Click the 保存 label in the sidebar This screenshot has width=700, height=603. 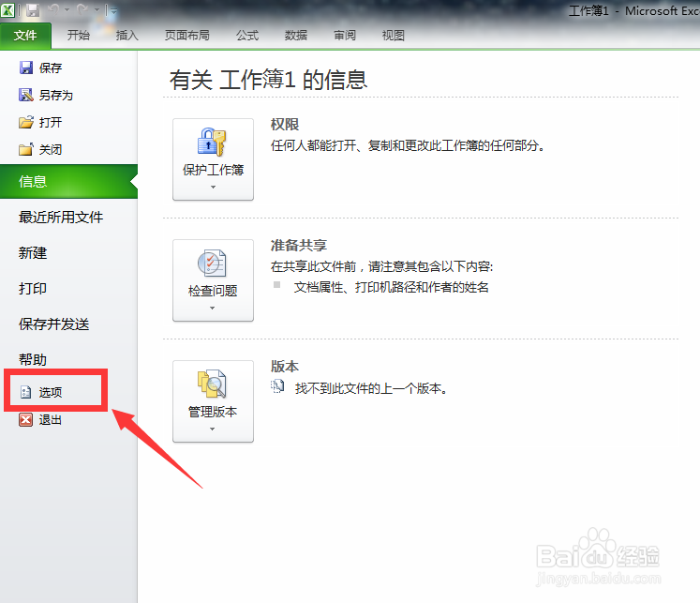point(51,68)
